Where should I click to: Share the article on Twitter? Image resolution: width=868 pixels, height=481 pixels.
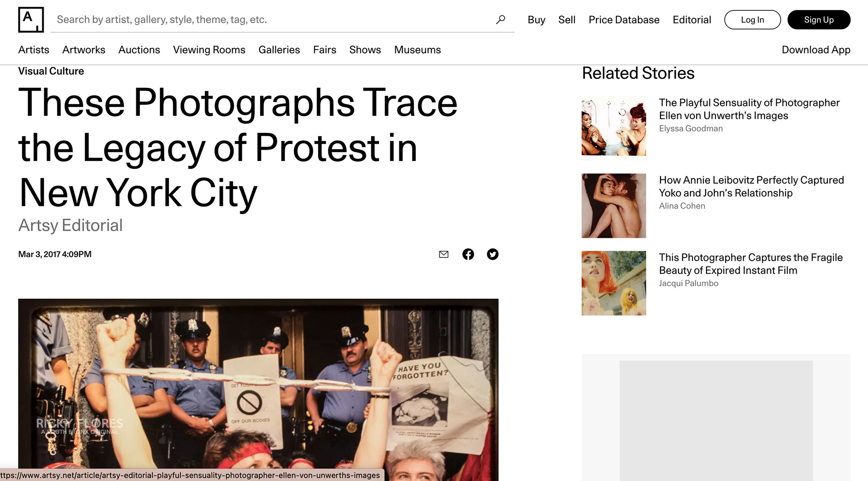click(493, 254)
